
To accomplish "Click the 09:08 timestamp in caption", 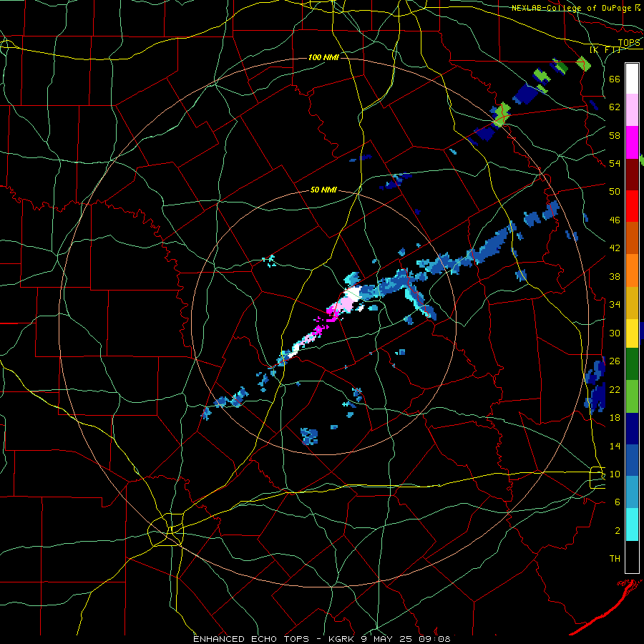I will (434, 639).
